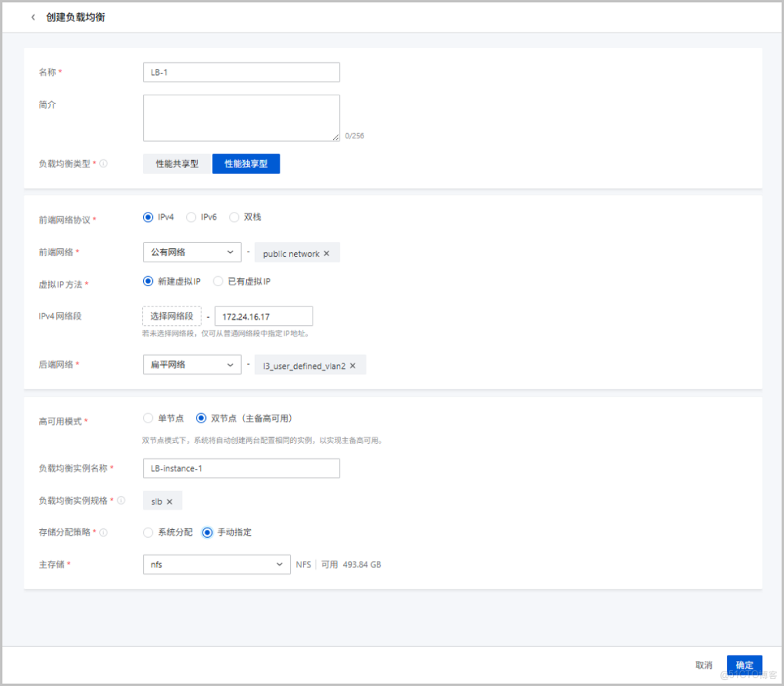The width and height of the screenshot is (784, 686).
Task: Switch high availability mode to 单节点
Action: tap(148, 418)
